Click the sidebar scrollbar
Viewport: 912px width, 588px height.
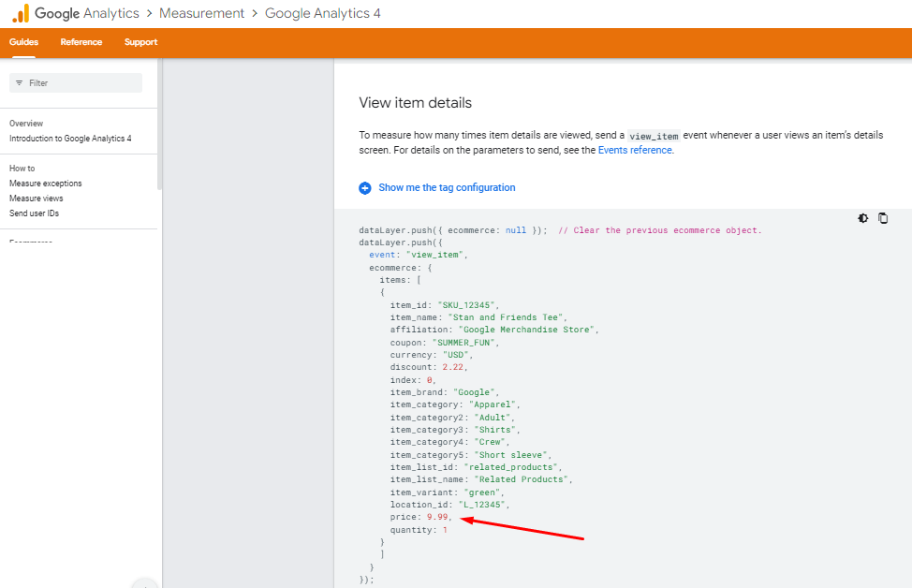(x=159, y=124)
